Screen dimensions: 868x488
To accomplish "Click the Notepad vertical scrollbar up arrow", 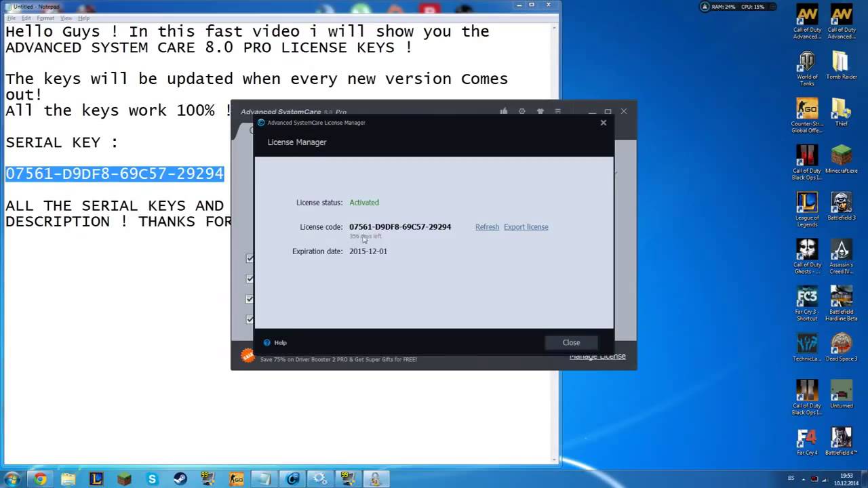I will tap(555, 29).
